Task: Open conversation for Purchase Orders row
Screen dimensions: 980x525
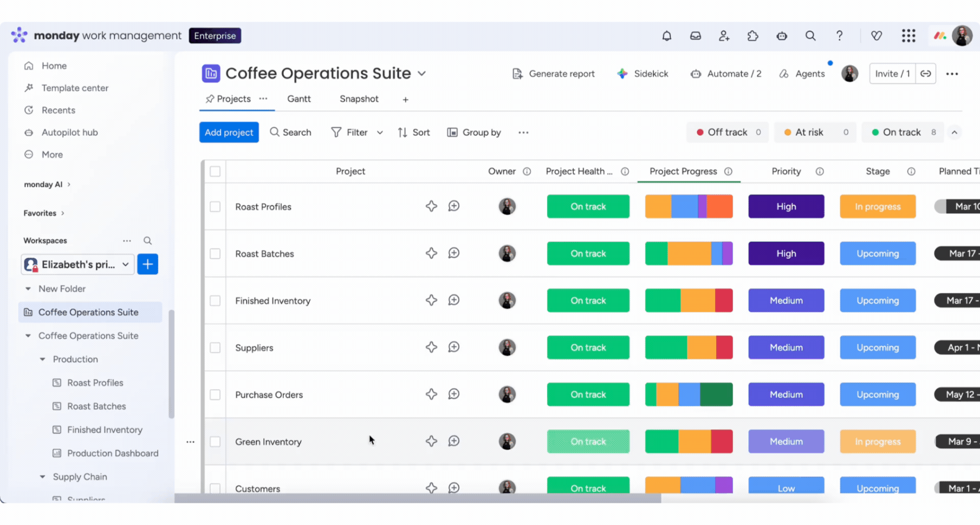Action: coord(454,395)
